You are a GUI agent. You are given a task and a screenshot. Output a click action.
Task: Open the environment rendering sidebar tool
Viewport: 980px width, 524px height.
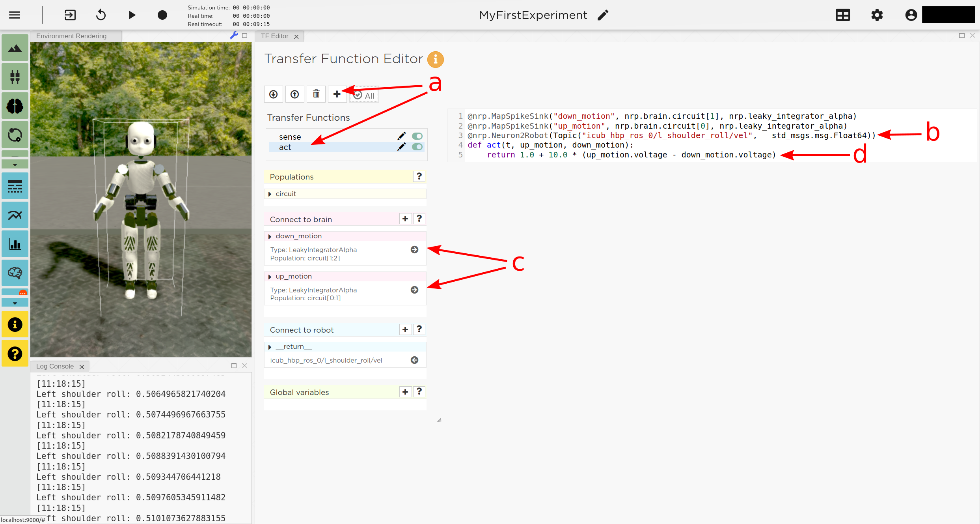15,48
